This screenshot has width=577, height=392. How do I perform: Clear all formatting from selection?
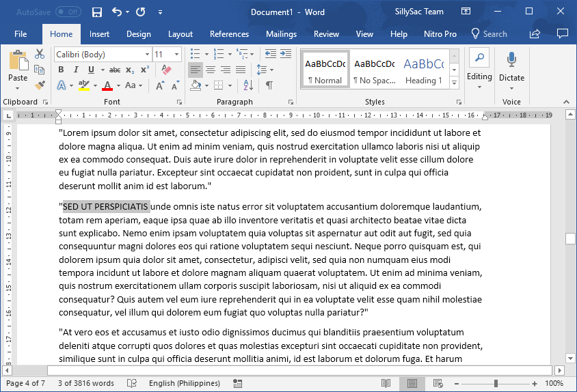(166, 70)
